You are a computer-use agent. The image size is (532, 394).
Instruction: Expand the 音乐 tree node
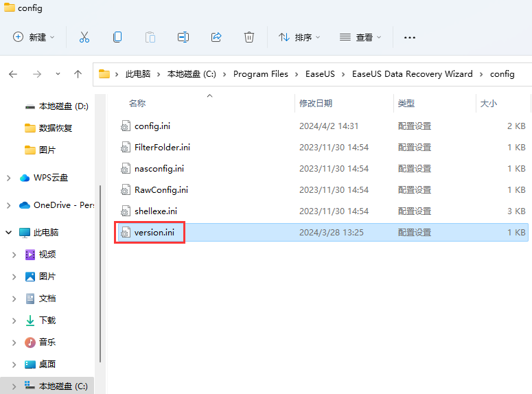tap(14, 343)
